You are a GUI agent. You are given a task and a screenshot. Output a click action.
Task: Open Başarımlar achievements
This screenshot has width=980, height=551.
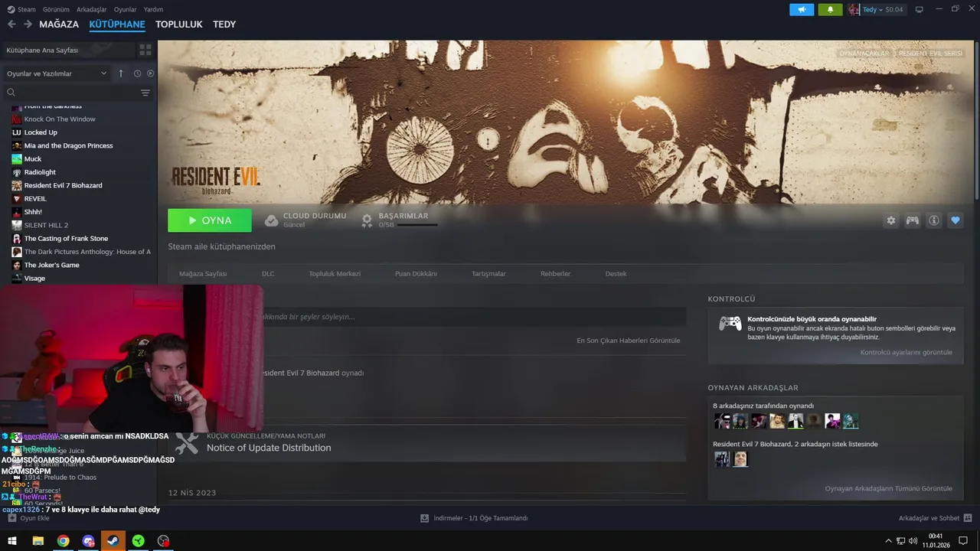coord(400,220)
